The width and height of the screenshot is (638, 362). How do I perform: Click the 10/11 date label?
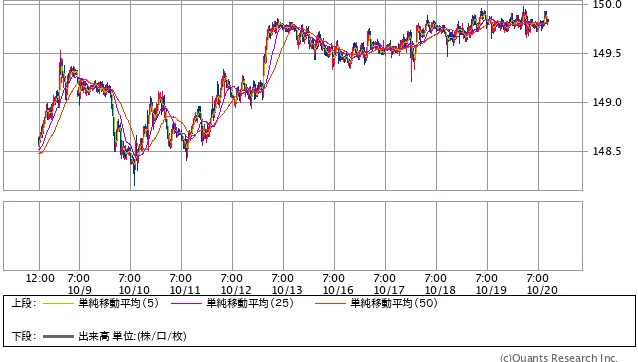click(185, 290)
